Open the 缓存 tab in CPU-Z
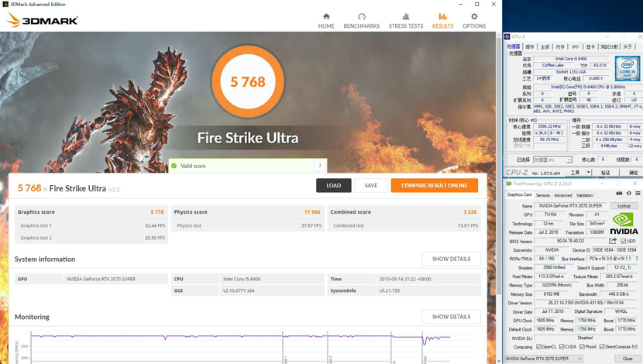Screen dimensions: 643x364 530,46
